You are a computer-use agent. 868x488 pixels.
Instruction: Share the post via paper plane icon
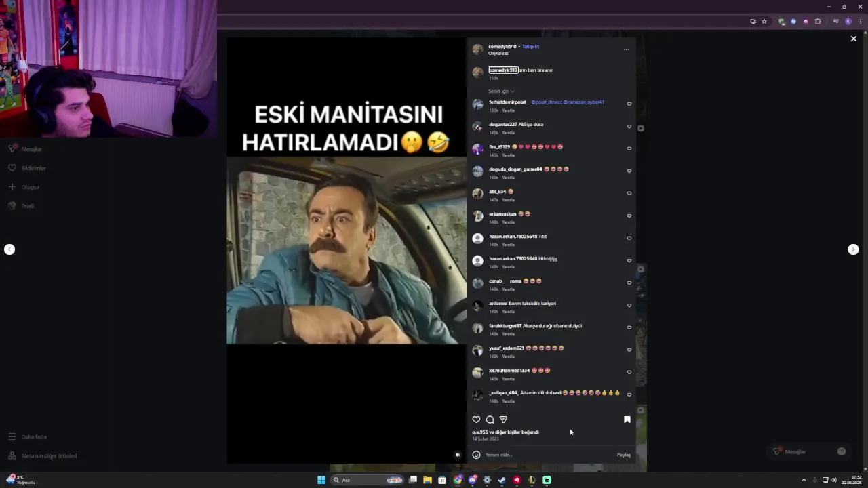[503, 420]
